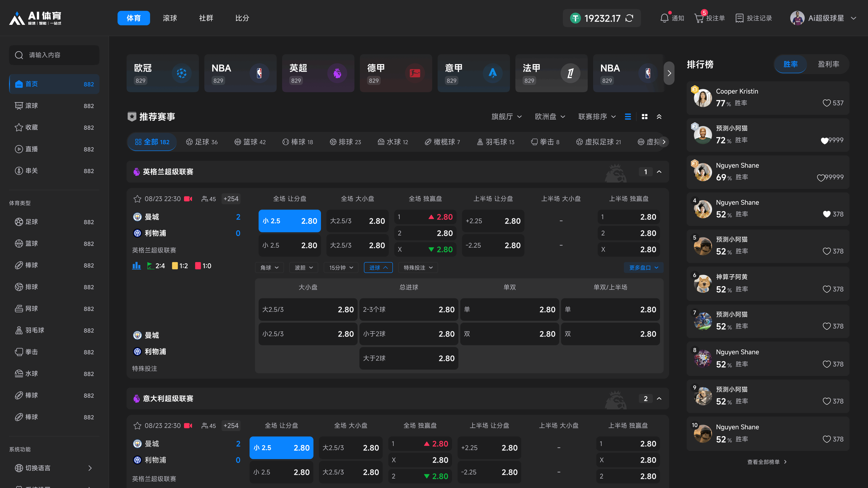The width and height of the screenshot is (868, 488).
Task: Toggle like on rank 2 预测小阿猫
Action: [824, 141]
